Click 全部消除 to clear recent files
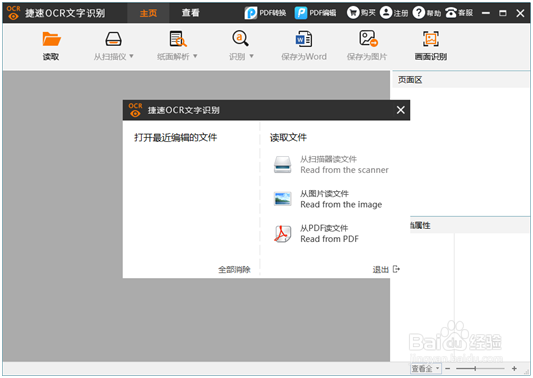The width and height of the screenshot is (533, 378). coord(234,270)
